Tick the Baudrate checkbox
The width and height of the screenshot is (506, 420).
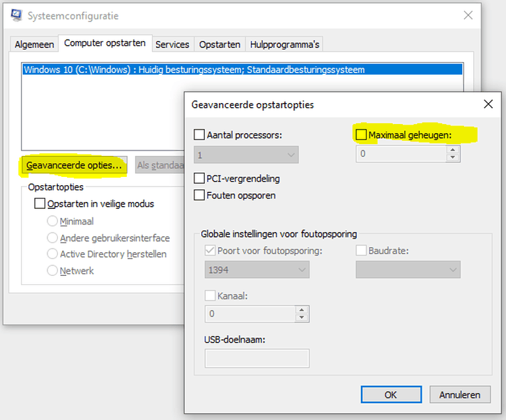point(361,250)
